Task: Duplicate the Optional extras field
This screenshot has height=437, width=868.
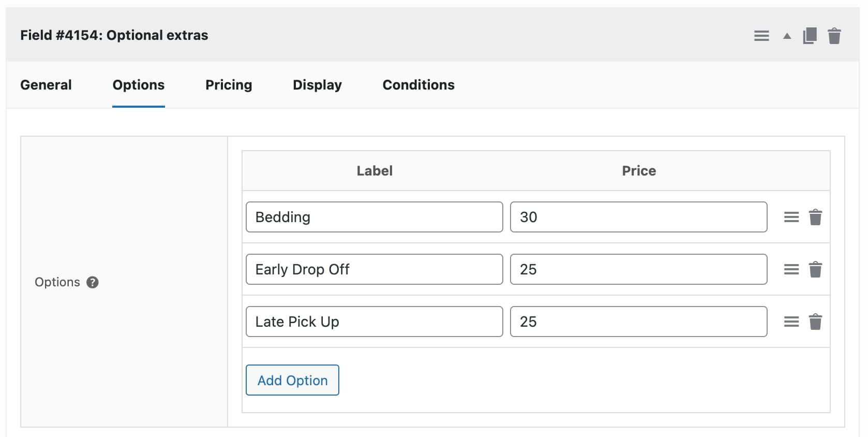Action: (810, 36)
